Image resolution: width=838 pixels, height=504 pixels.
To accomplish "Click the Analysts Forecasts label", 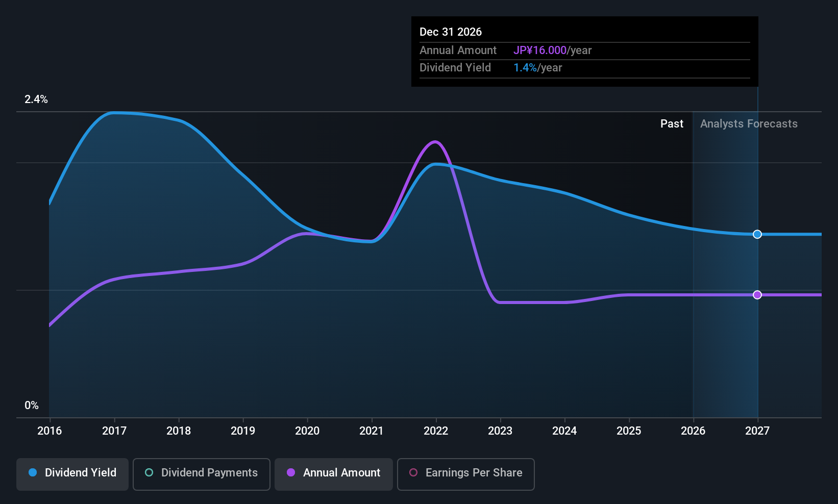I will (x=749, y=124).
